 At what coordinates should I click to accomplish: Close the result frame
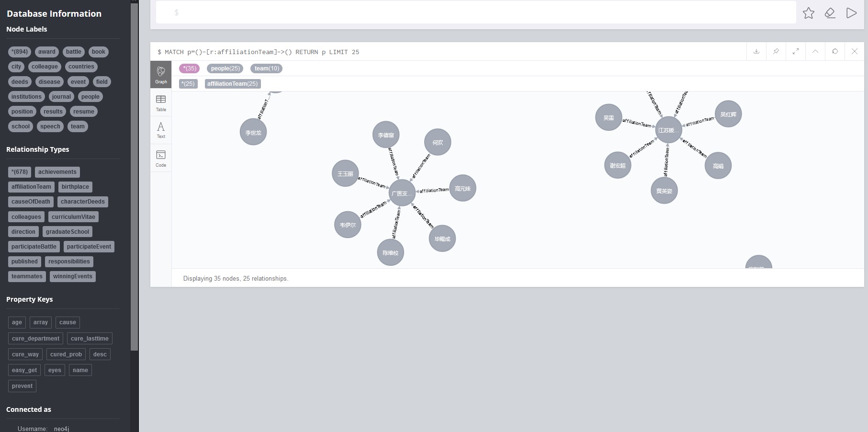coord(855,51)
